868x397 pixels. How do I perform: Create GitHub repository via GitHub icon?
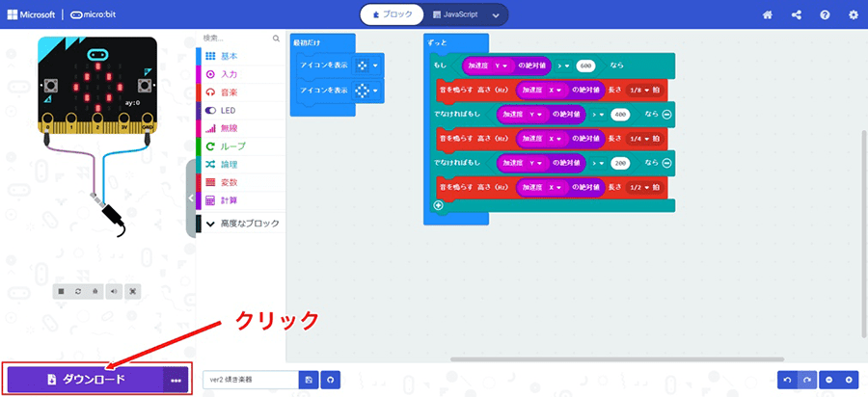point(331,380)
